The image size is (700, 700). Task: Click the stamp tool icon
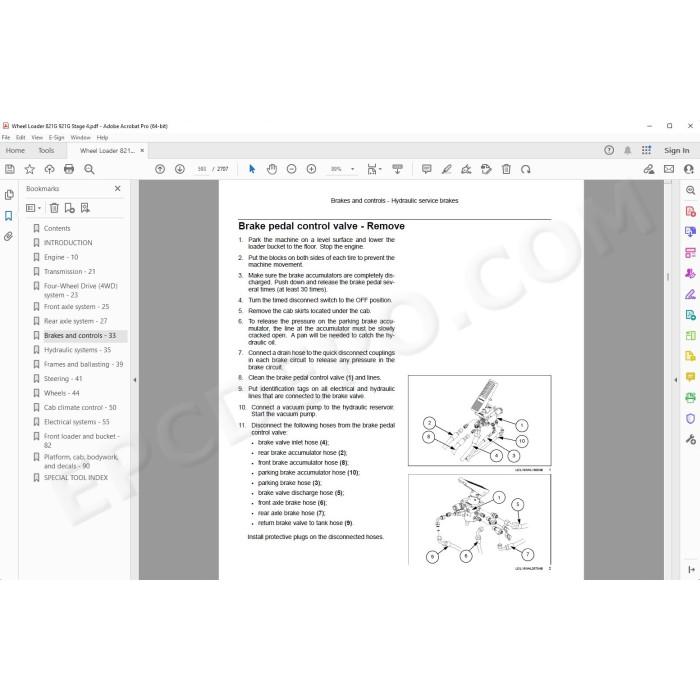click(486, 169)
